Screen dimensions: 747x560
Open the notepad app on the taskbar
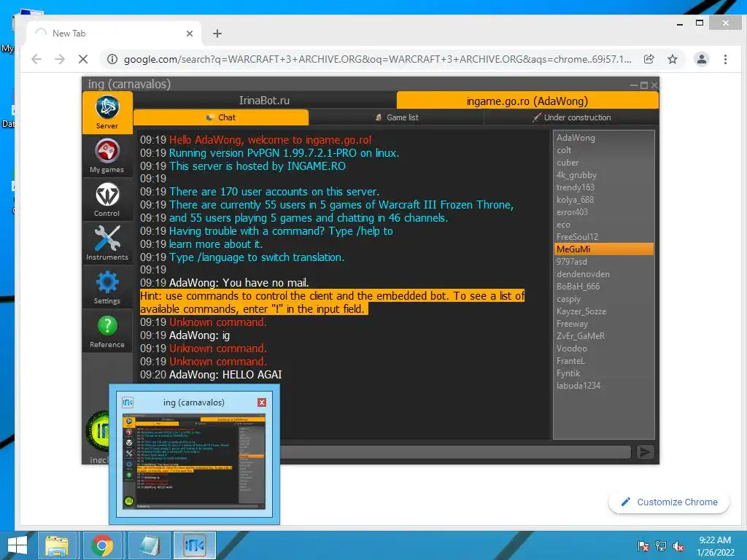click(x=149, y=545)
